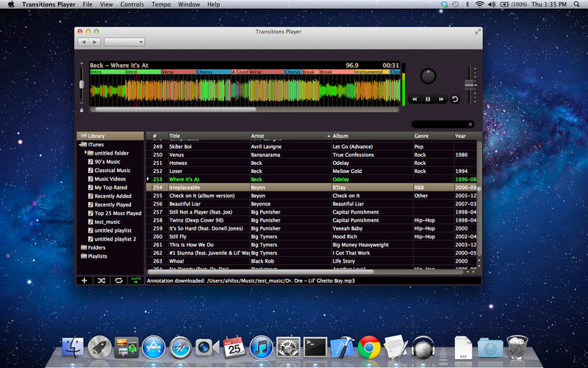Open the View menu
The image size is (588, 368).
(x=106, y=4)
